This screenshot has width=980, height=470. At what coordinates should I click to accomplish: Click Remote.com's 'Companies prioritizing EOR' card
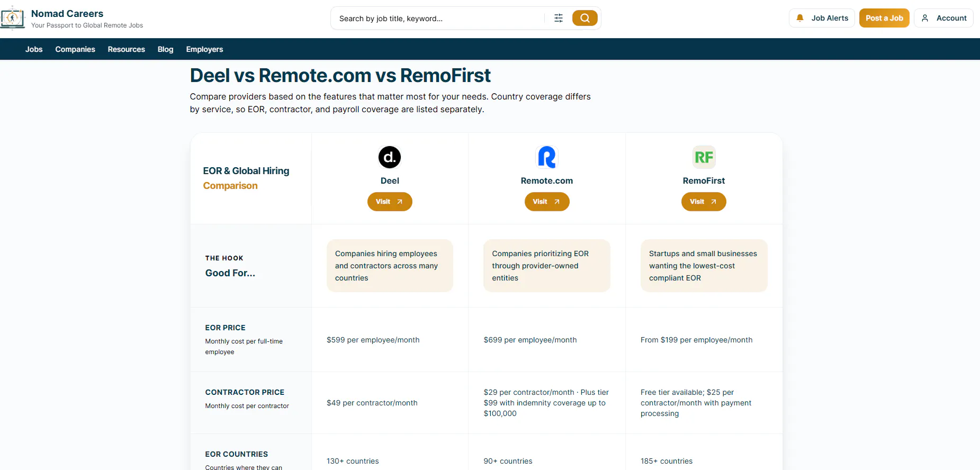click(547, 266)
